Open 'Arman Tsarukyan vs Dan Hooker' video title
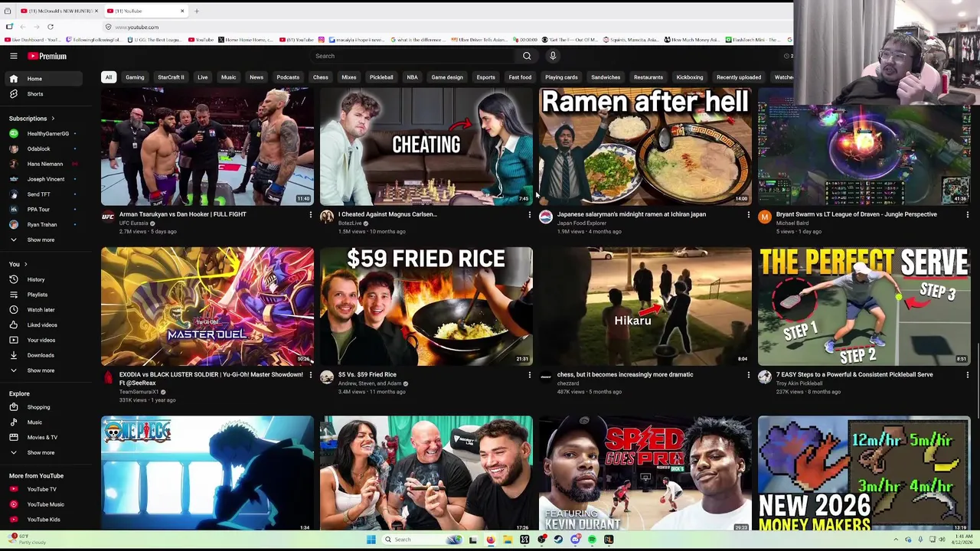The image size is (980, 551). coord(183,214)
